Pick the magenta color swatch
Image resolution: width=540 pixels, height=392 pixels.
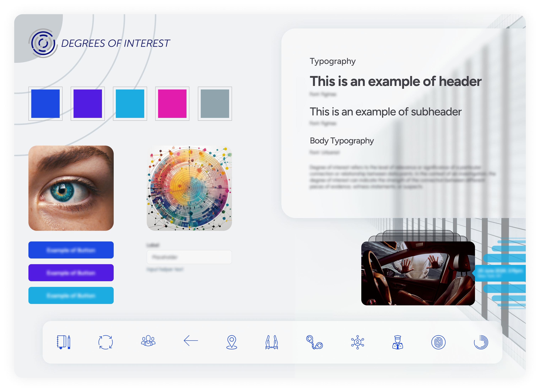[172, 104]
